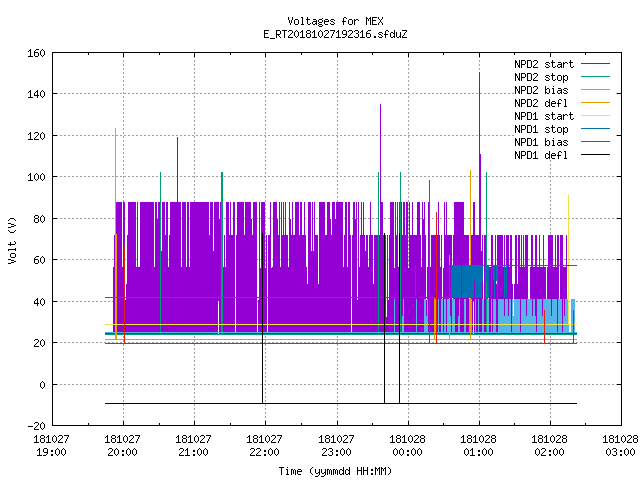
Task: Click the y-axis tick value 120
Action: (x=36, y=136)
